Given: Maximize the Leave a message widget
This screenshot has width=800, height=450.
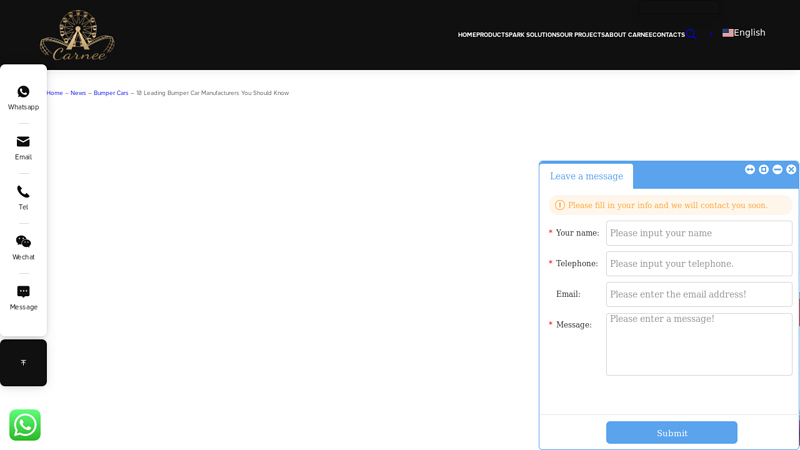Looking at the screenshot, I should (x=764, y=170).
